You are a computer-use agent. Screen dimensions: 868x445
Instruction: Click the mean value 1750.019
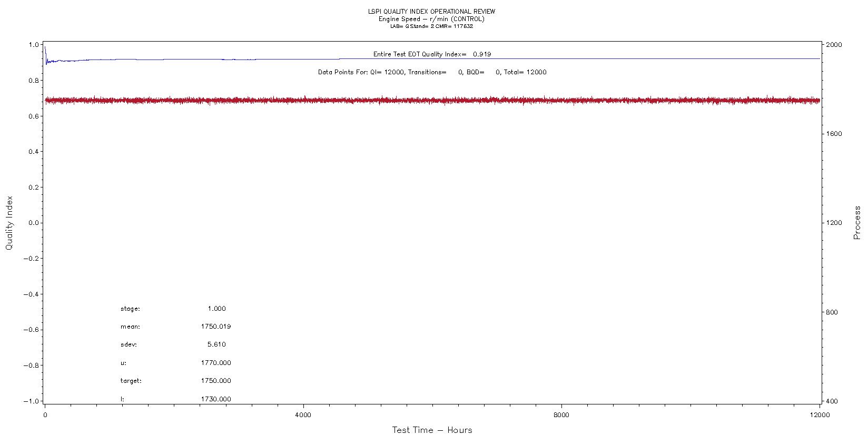(216, 327)
